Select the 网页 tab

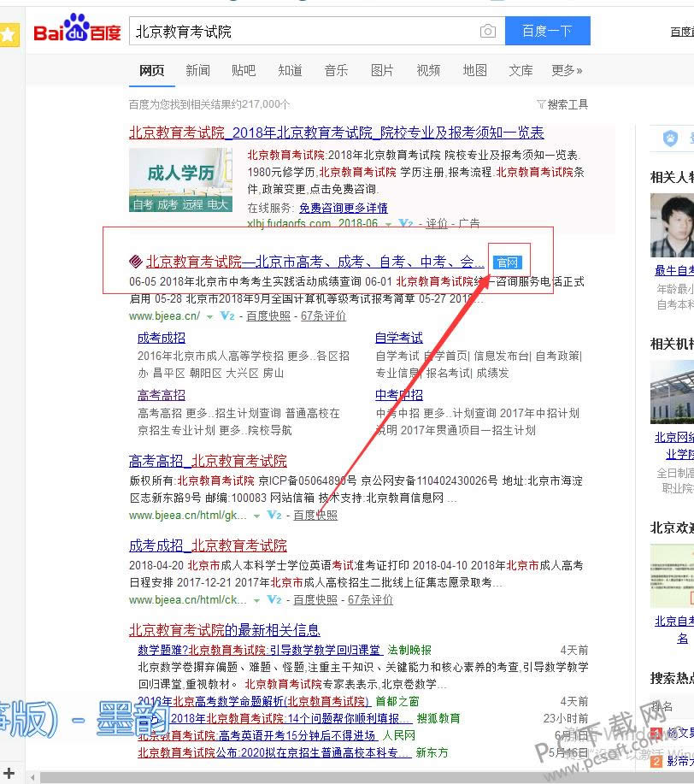[x=151, y=70]
